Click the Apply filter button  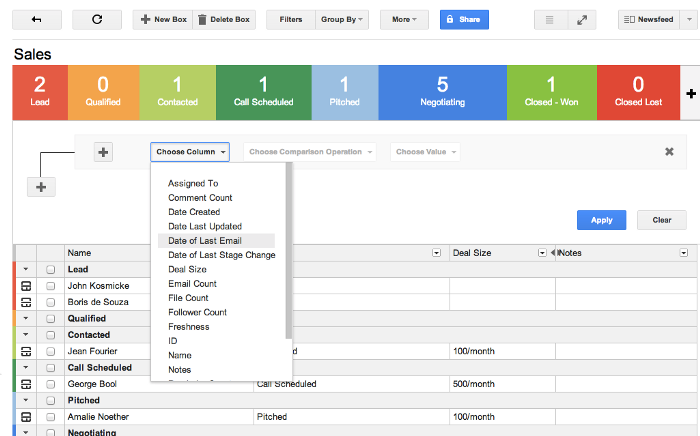601,220
